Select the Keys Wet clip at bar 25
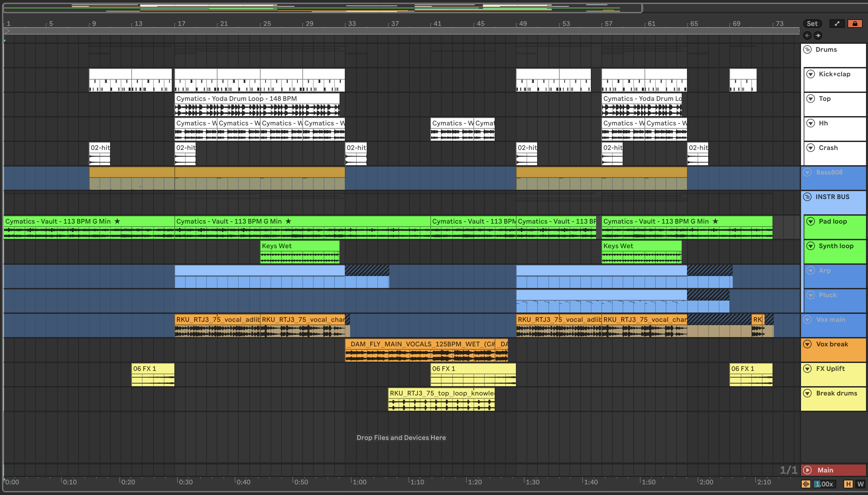This screenshot has height=495, width=868. pyautogui.click(x=300, y=252)
